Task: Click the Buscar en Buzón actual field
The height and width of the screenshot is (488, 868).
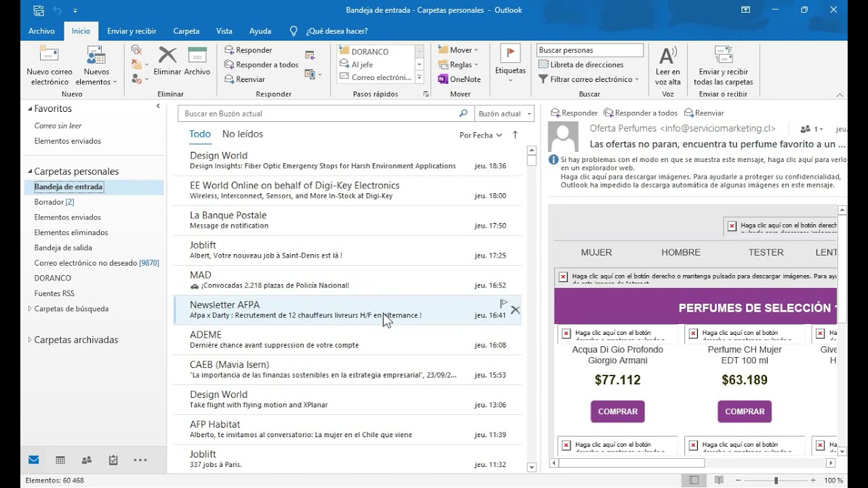Action: click(319, 114)
